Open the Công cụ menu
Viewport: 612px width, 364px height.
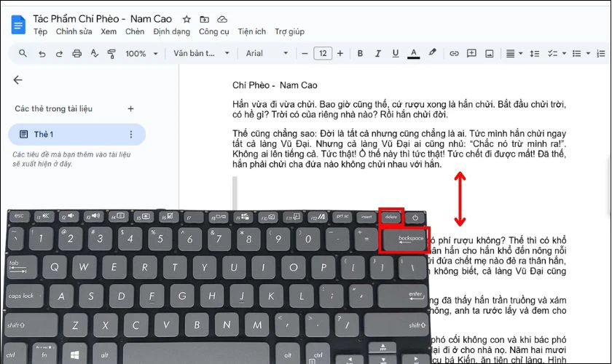point(214,31)
